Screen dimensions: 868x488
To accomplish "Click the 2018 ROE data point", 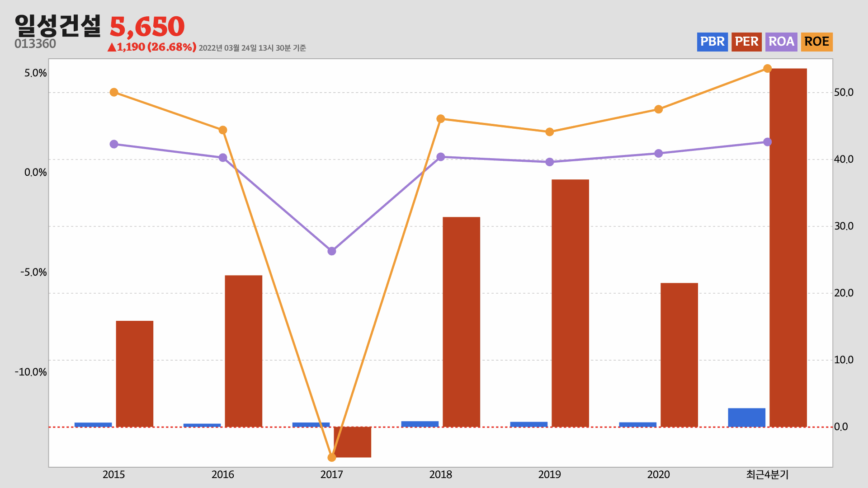I will click(x=441, y=119).
